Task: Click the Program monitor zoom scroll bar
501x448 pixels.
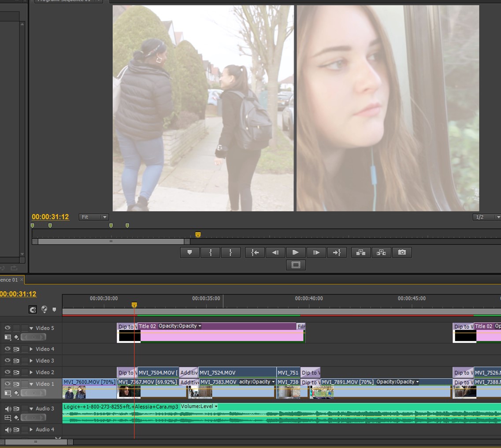Action: point(111,241)
